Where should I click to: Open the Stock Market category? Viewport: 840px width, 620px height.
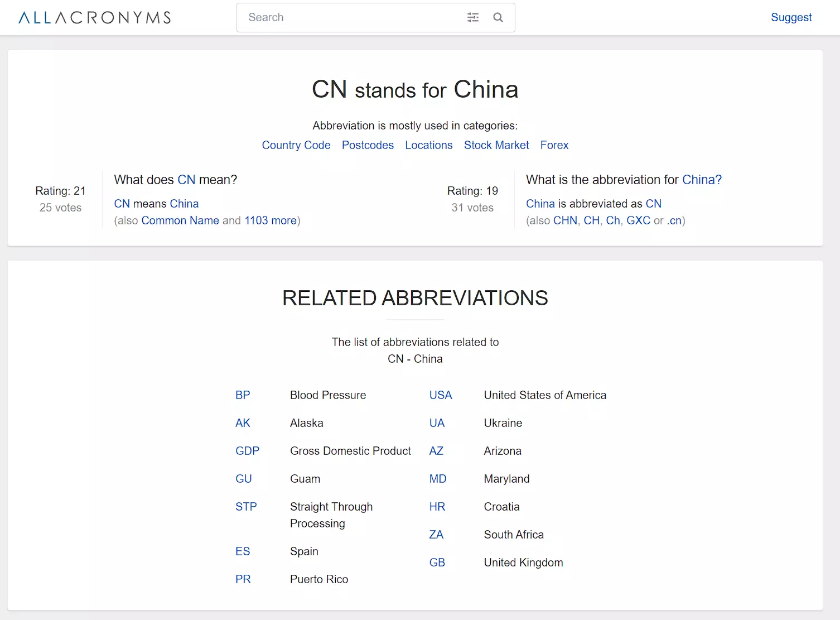tap(496, 145)
